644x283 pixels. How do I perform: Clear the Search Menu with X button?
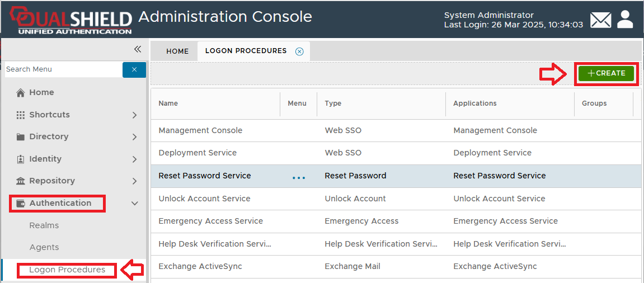134,69
